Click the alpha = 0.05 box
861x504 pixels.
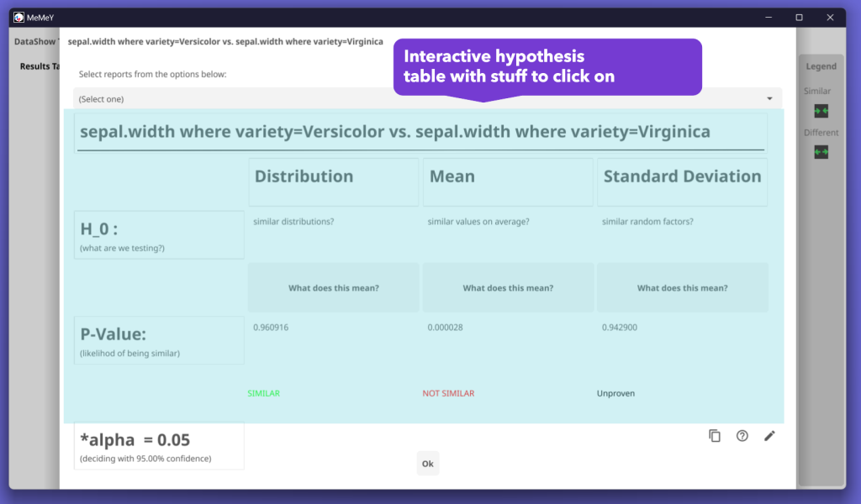click(159, 446)
